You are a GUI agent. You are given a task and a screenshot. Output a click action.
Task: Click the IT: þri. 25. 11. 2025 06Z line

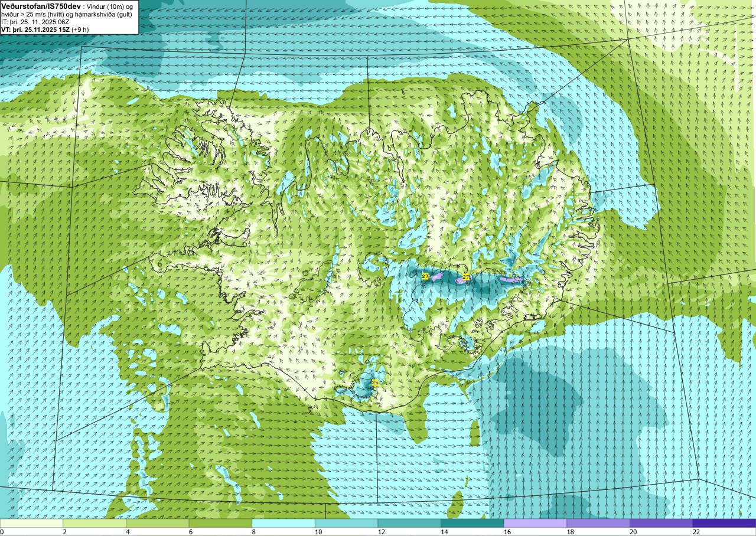click(x=35, y=22)
